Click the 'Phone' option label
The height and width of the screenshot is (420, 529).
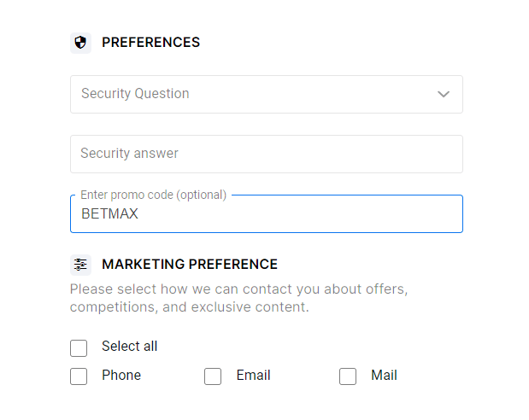[121, 376]
